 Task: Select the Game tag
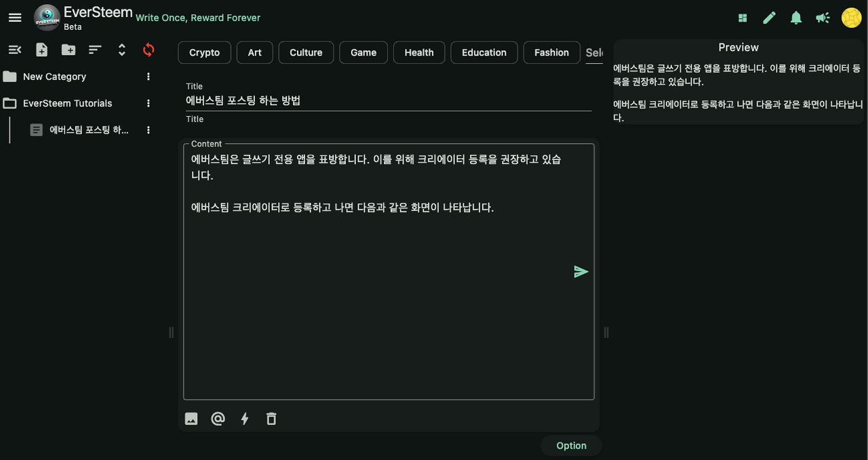[363, 52]
